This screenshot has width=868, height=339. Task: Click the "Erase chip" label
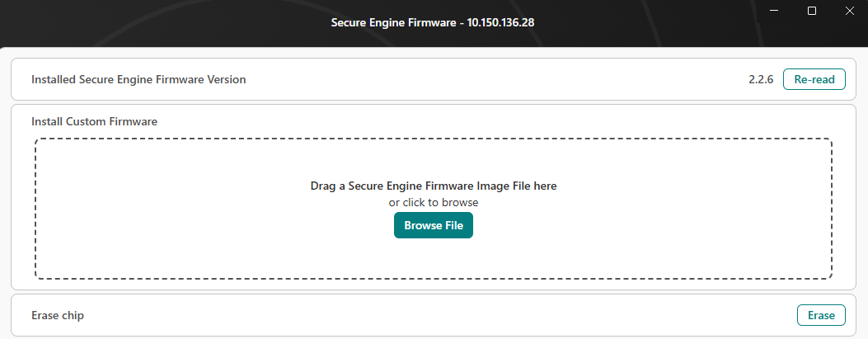click(58, 315)
